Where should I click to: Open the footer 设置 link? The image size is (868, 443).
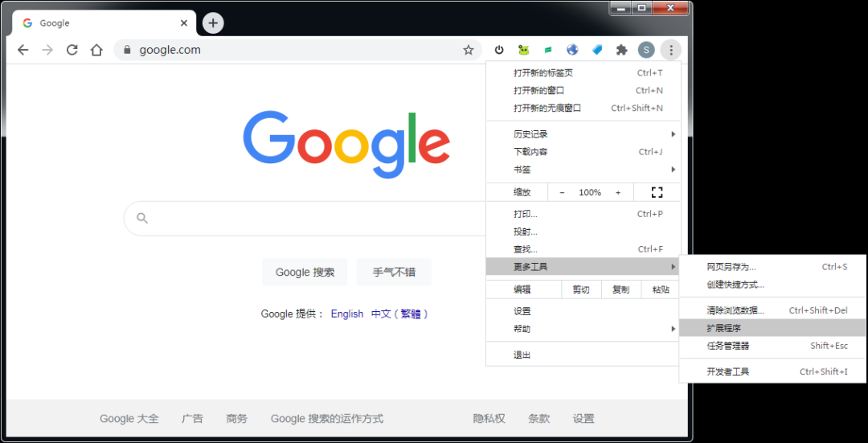tap(583, 419)
